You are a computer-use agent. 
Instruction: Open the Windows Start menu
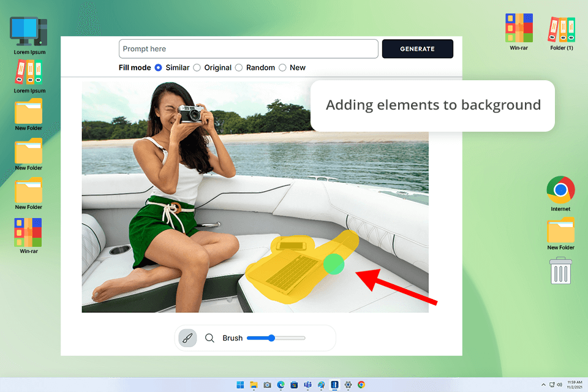click(240, 385)
